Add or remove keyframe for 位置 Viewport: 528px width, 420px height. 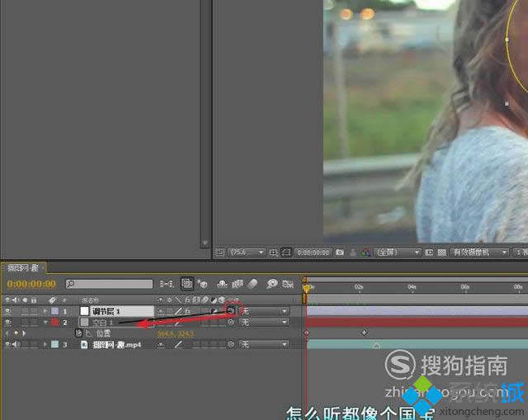[16, 333]
